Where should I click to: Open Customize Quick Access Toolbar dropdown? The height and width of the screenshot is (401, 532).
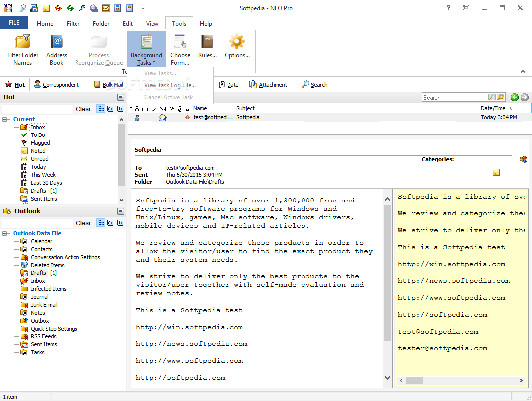pos(143,8)
